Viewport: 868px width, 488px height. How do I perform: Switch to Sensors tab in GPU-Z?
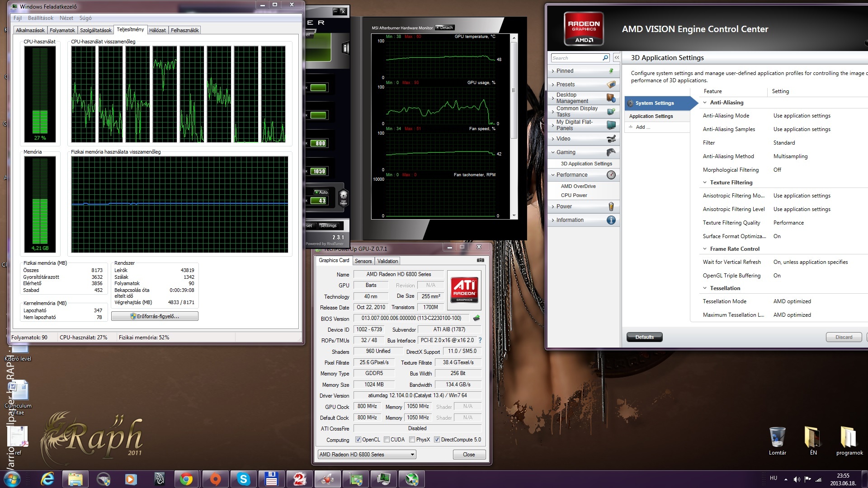click(x=363, y=261)
